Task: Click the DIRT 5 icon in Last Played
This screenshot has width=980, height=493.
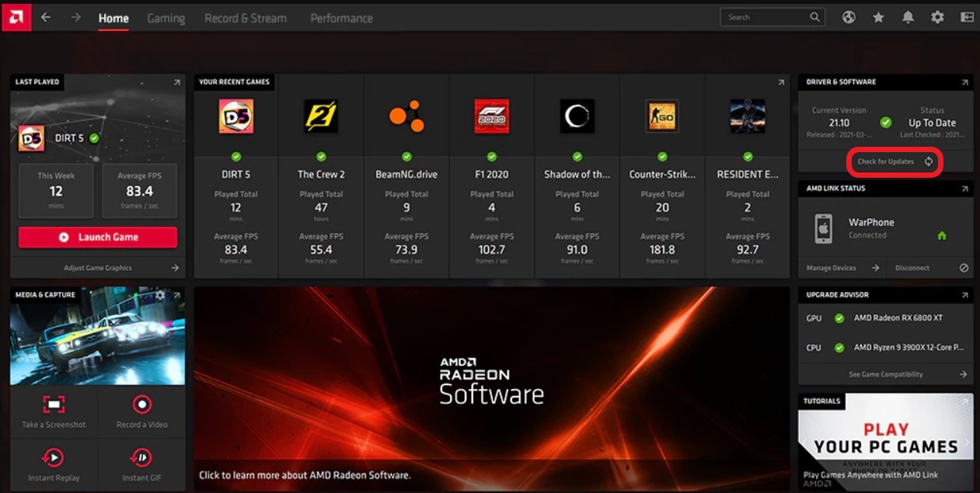Action: tap(31, 139)
